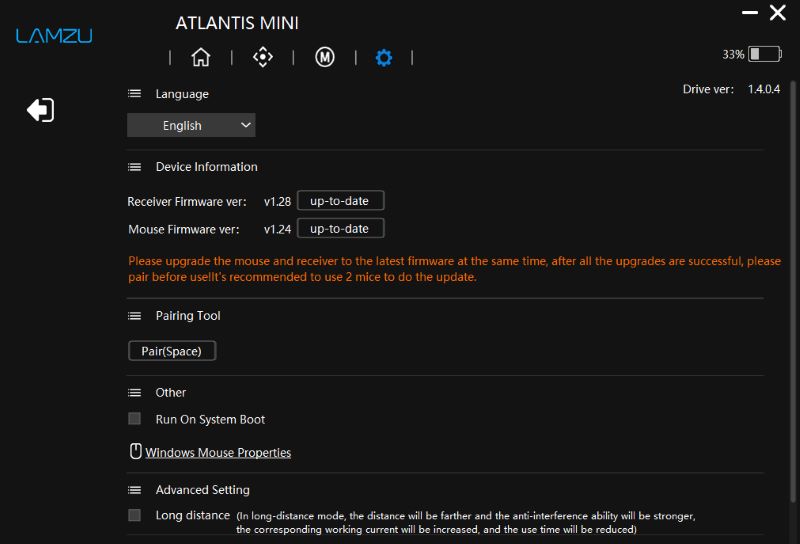Click the Pairing Tool heading
Screen dimensions: 800x544
point(188,316)
